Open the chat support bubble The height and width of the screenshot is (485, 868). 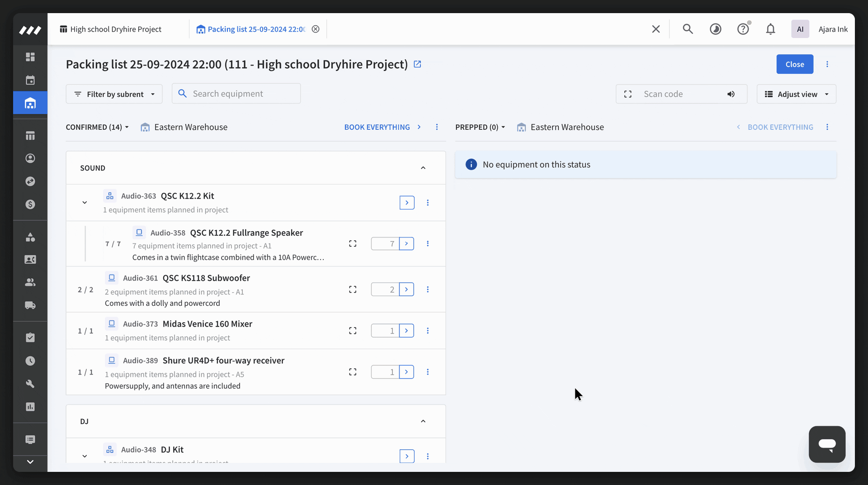(827, 444)
